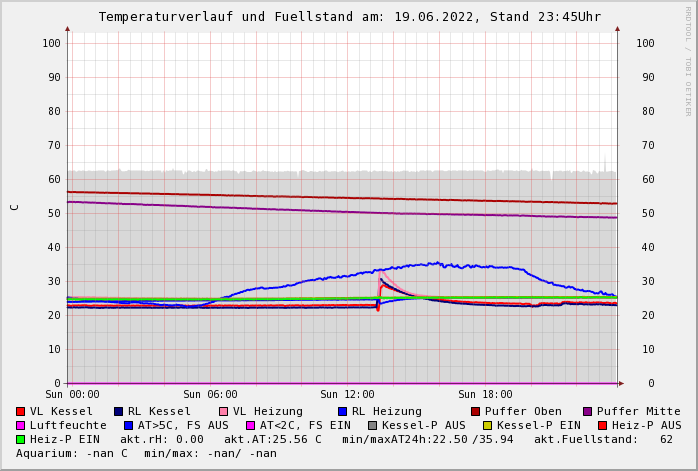Click the AT>5C, FS AUS legend swatch
This screenshot has width=698, height=471.
(128, 425)
